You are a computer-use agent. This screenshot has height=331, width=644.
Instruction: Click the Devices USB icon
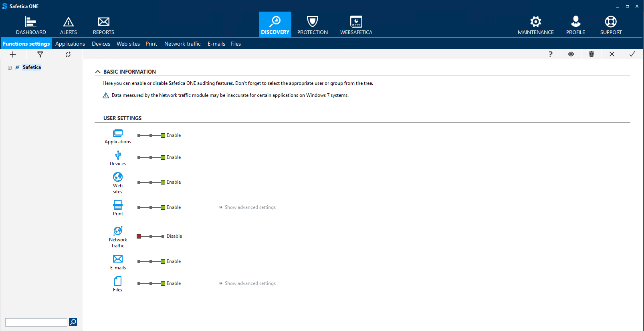click(x=118, y=155)
